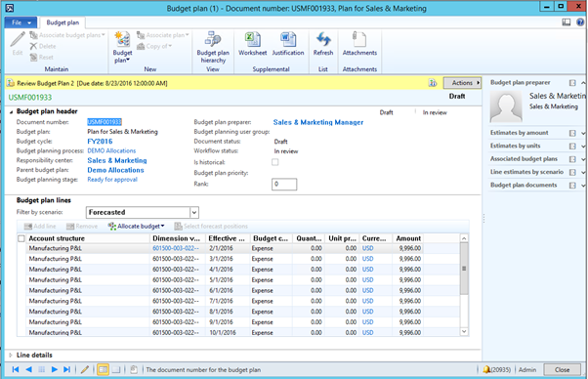Sort by the Amount column header
Image resolution: width=588 pixels, height=379 pixels.
(x=407, y=238)
